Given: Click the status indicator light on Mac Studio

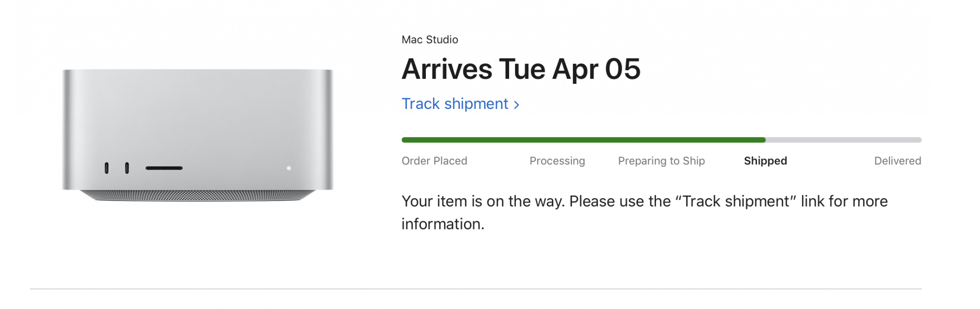Looking at the screenshot, I should point(289,168).
